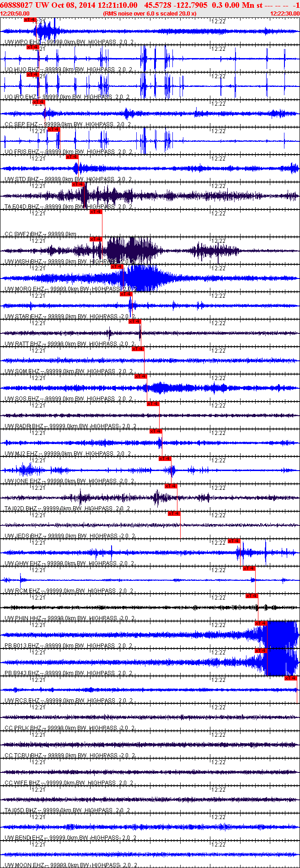Select the pick flag on UW RADR trace
Image resolution: width=300 pixels, height=868 pixels.
153,404
